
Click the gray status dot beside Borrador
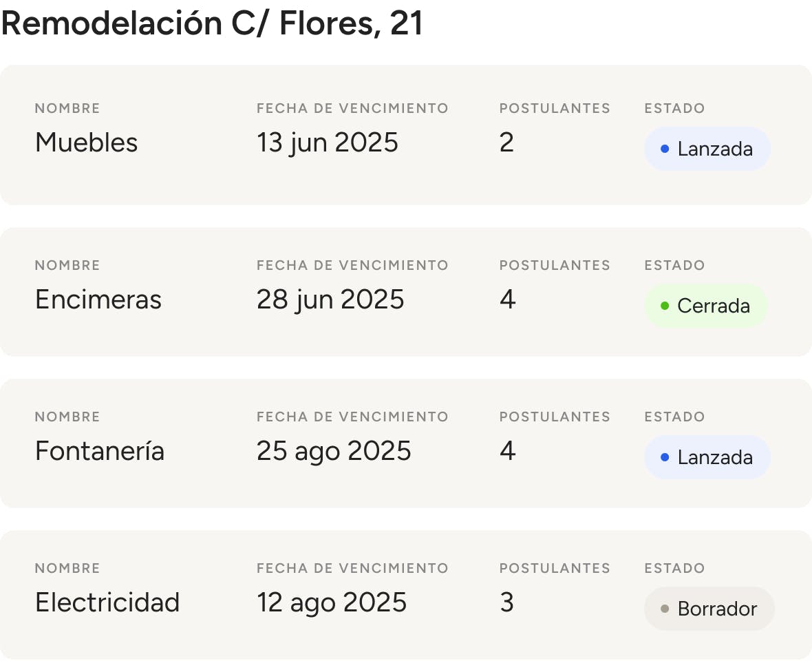coord(665,609)
